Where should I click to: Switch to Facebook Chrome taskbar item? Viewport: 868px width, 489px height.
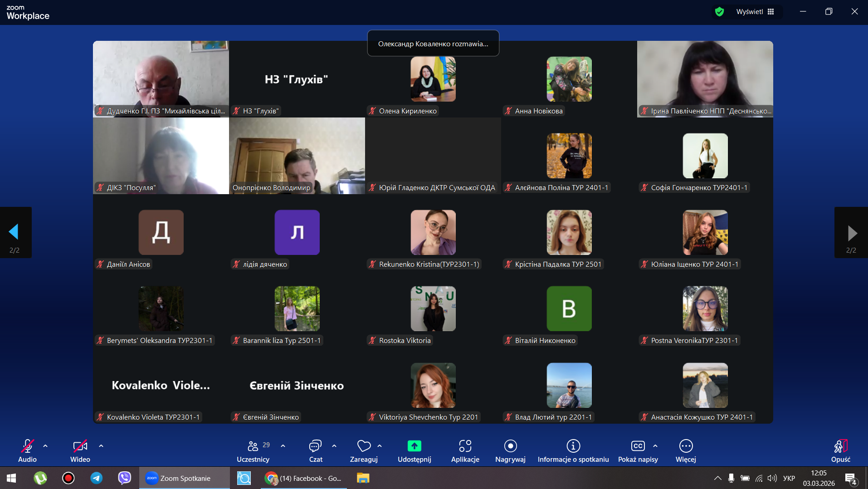[x=304, y=478]
